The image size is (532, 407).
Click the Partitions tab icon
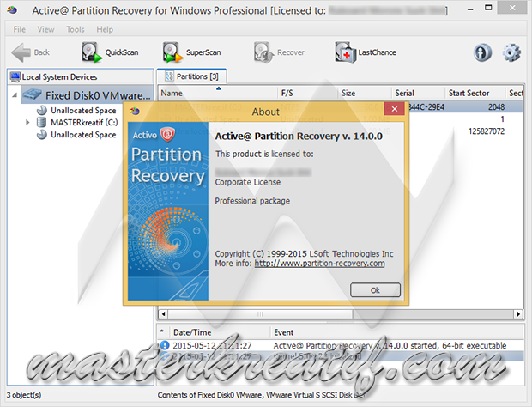[x=169, y=76]
